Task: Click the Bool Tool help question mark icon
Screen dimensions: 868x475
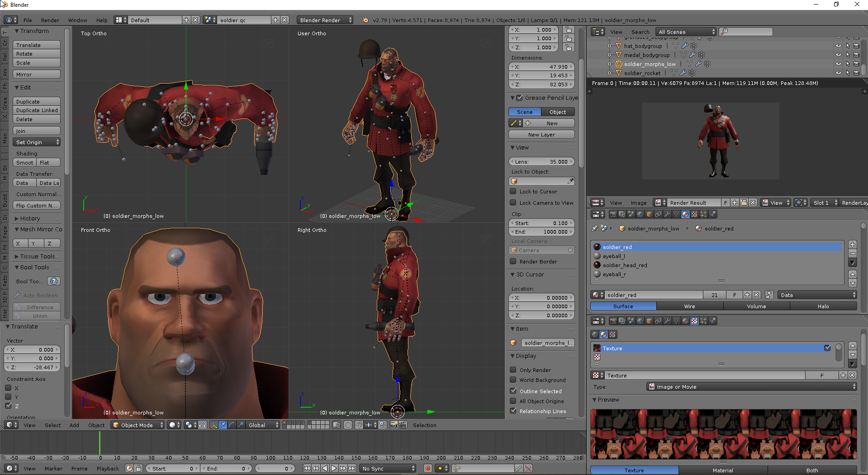Action: (54, 281)
